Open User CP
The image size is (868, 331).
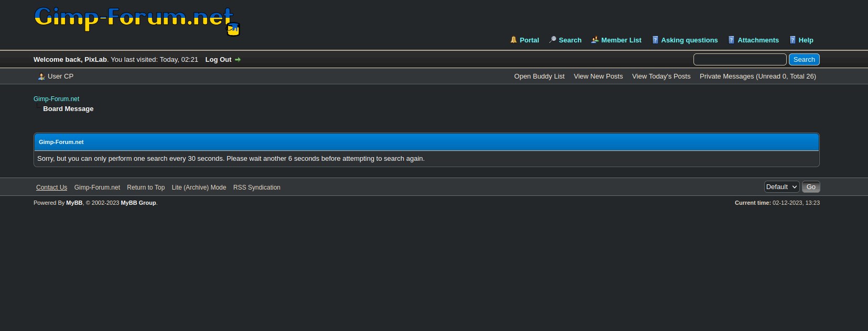tap(60, 76)
